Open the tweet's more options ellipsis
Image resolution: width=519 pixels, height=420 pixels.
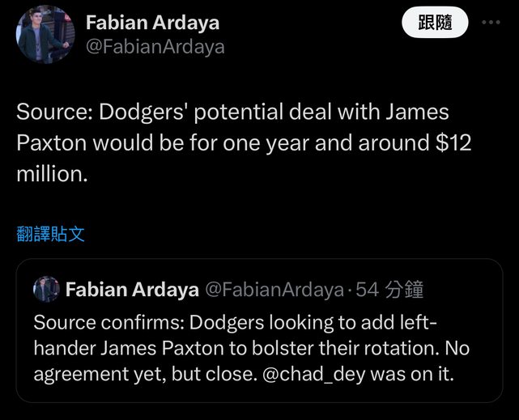pyautogui.click(x=491, y=23)
